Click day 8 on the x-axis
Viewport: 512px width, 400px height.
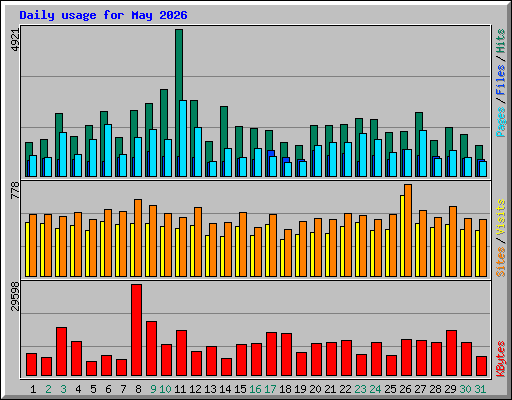click(138, 389)
